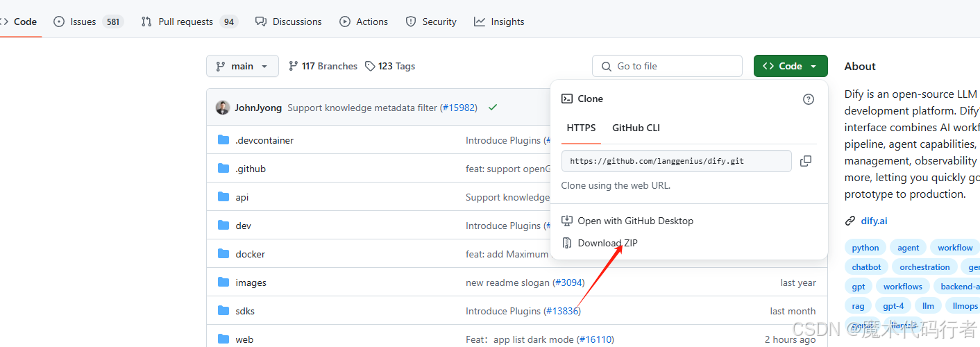
Task: Open commit message Support knowledge metadata filter
Action: click(x=362, y=108)
